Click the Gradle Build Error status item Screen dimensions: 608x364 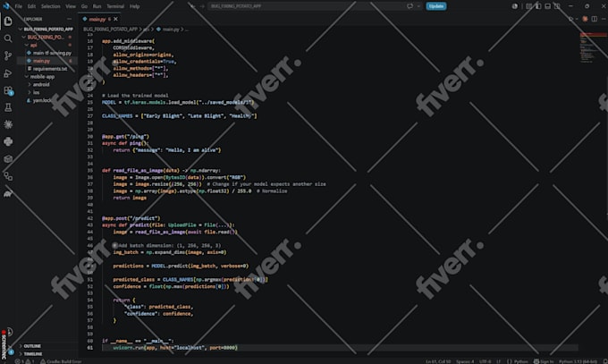pyautogui.click(x=61, y=361)
